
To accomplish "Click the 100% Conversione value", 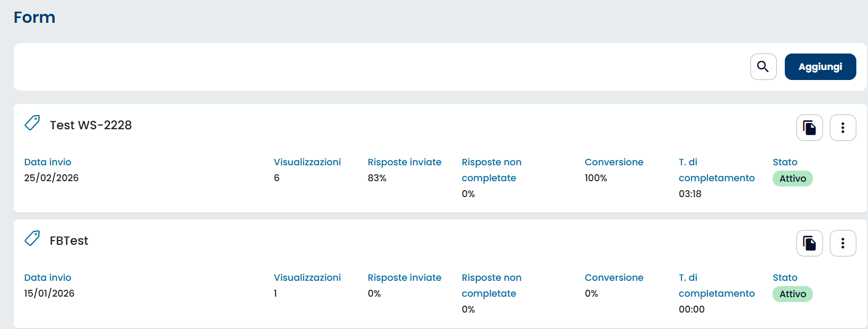I will pos(596,178).
